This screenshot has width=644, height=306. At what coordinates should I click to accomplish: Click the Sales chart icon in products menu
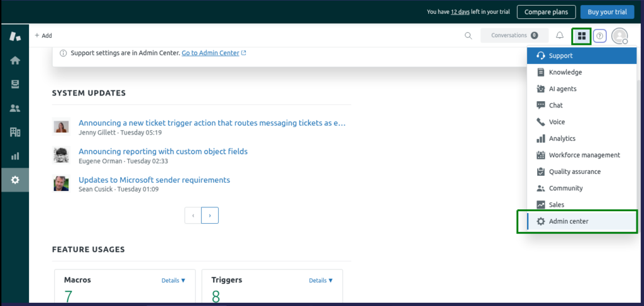541,205
